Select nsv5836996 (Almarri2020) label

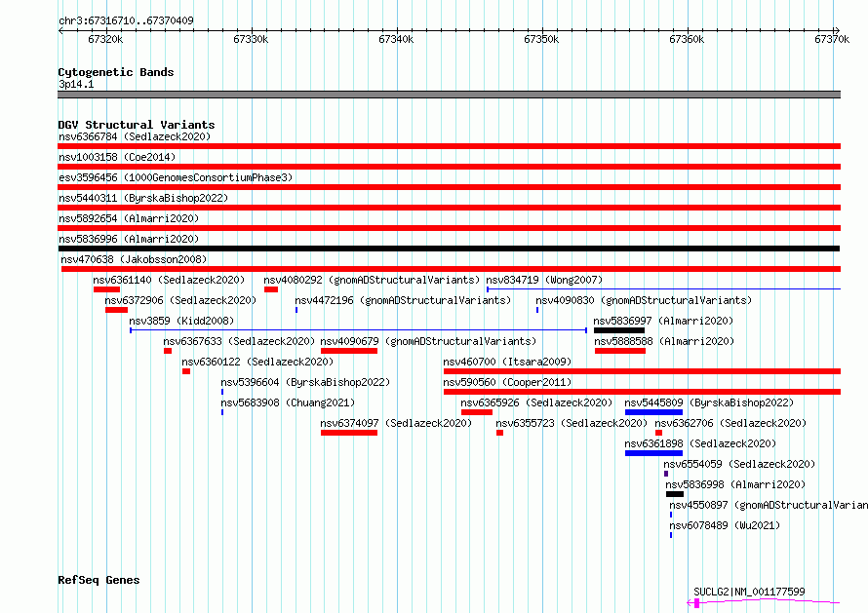pyautogui.click(x=129, y=239)
